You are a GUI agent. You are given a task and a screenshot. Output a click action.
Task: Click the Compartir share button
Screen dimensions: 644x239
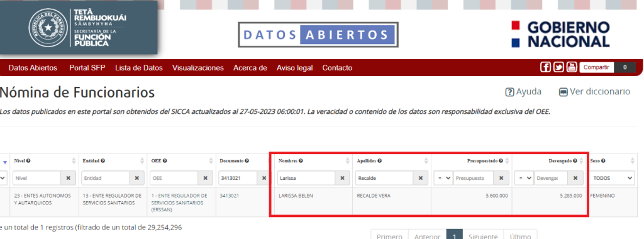point(596,67)
